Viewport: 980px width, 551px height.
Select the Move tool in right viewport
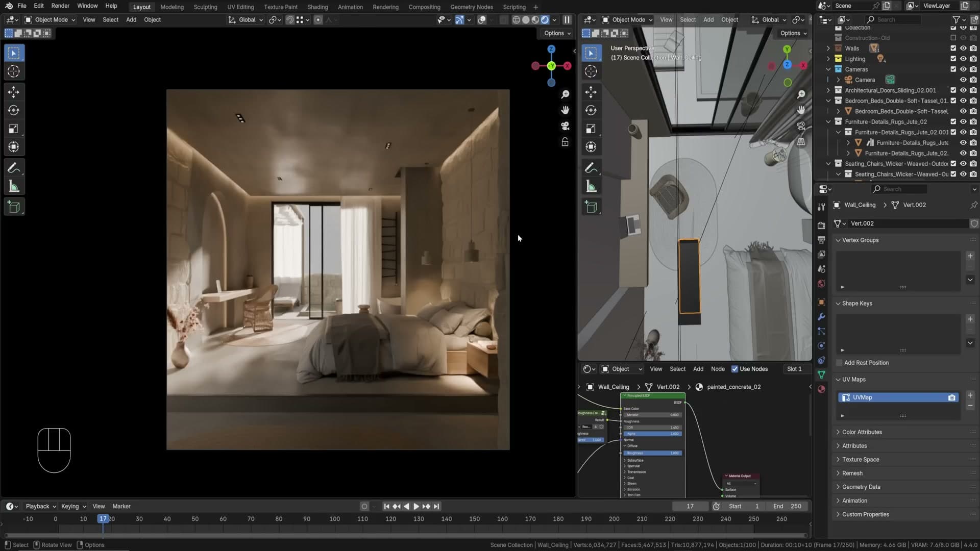click(x=591, y=92)
